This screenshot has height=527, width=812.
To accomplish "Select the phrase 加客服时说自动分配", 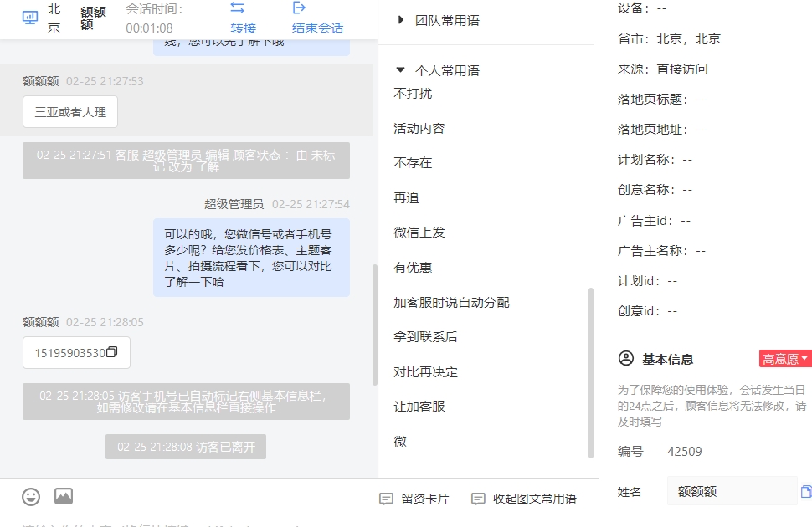I will pyautogui.click(x=451, y=302).
